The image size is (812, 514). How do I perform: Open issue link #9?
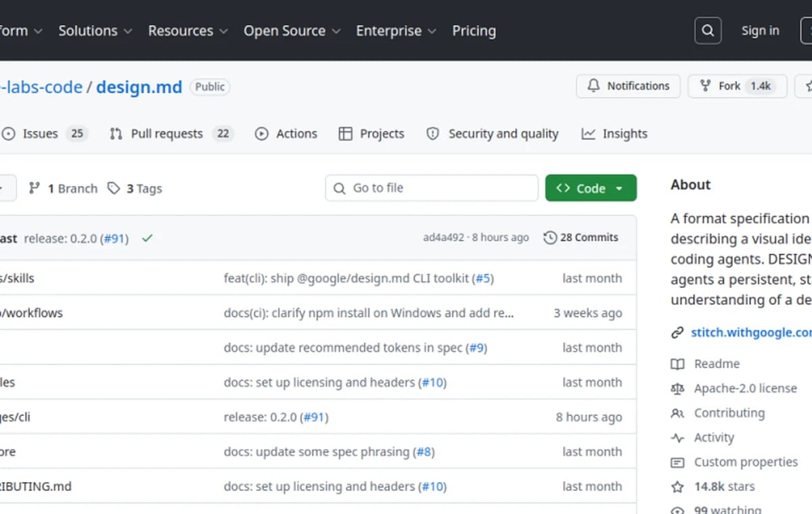coord(476,348)
